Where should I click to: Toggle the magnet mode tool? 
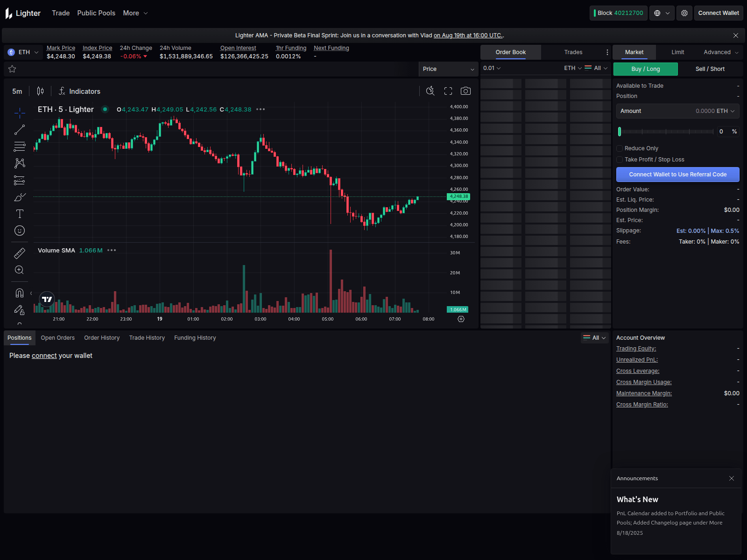(x=20, y=293)
